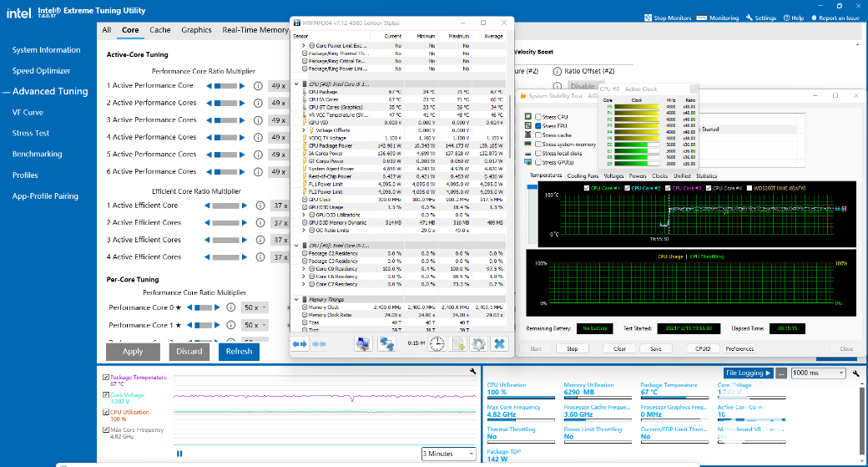Uncheck Stress FPU in AIDA64
Image resolution: width=868 pixels, height=467 pixels.
538,126
